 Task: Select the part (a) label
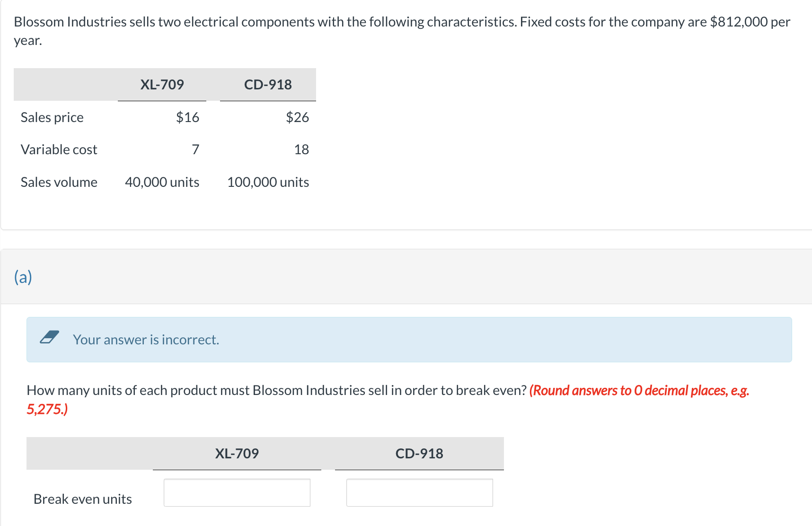coord(23,277)
